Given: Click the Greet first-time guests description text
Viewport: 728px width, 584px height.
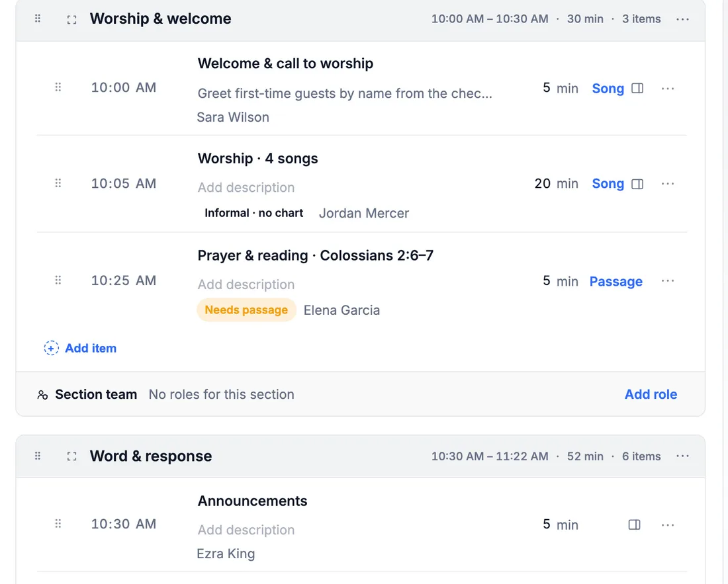Looking at the screenshot, I should pos(345,93).
